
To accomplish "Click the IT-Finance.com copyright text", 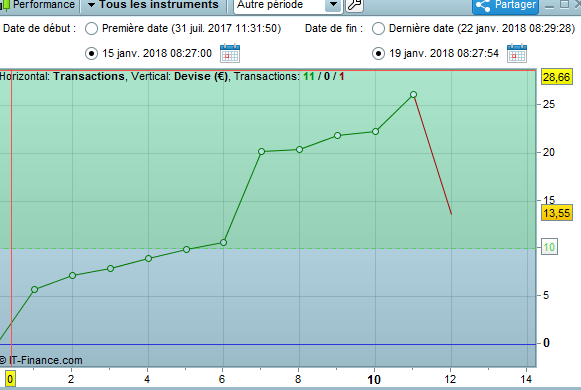I will (41, 360).
